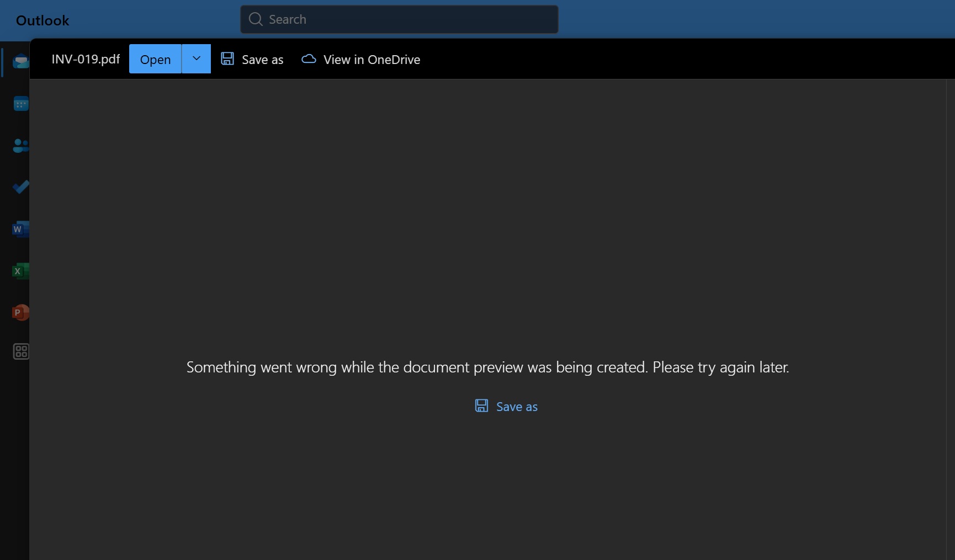
Task: Launch Word from the sidebar
Action: [20, 229]
